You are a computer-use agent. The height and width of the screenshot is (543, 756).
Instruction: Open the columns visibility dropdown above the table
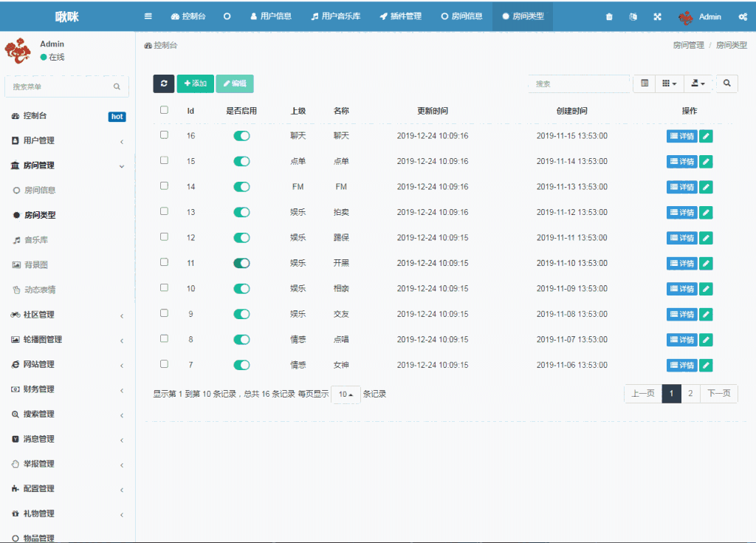[x=669, y=83]
